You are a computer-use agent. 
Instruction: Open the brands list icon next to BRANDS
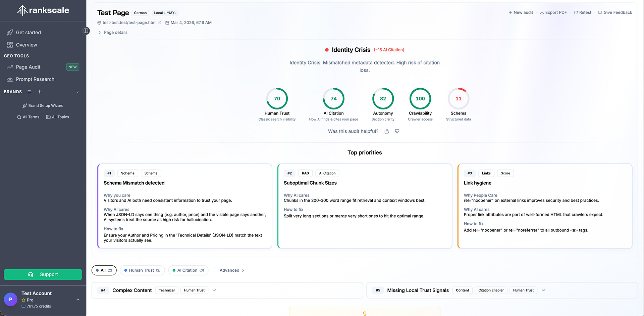(29, 92)
